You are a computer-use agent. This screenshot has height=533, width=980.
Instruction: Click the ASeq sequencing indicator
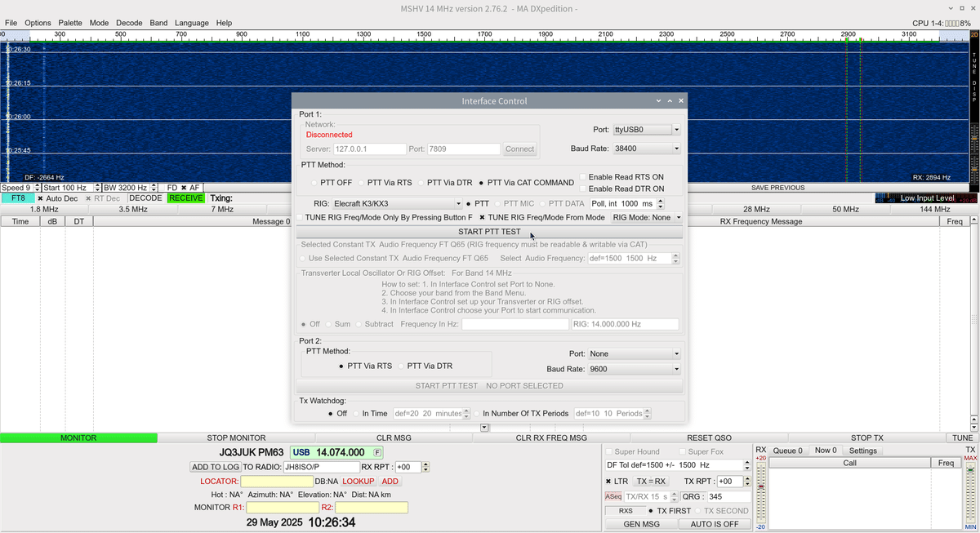click(614, 496)
